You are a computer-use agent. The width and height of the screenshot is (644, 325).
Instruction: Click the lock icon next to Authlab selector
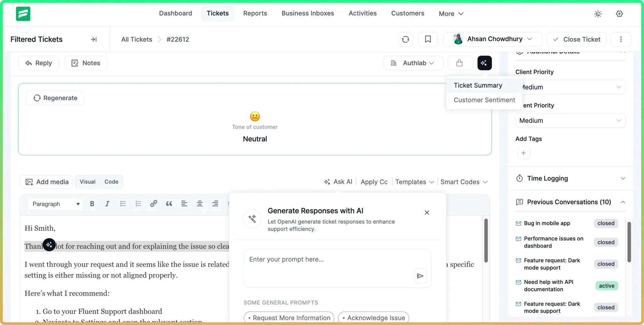point(460,63)
